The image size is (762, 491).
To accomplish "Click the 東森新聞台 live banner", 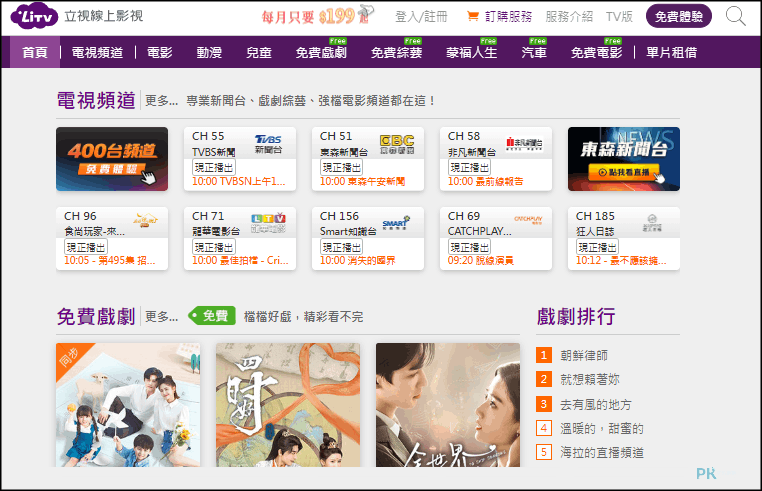I will pos(623,159).
